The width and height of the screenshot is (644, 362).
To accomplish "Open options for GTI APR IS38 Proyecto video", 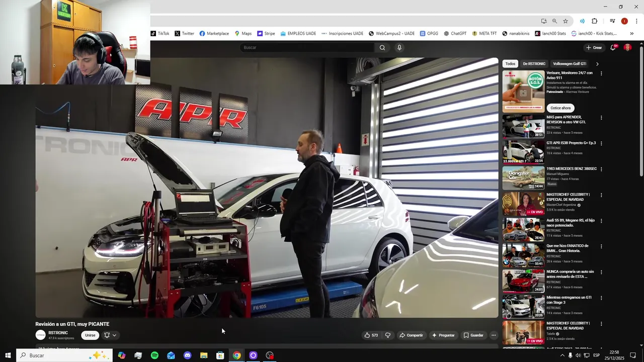I will point(601,143).
